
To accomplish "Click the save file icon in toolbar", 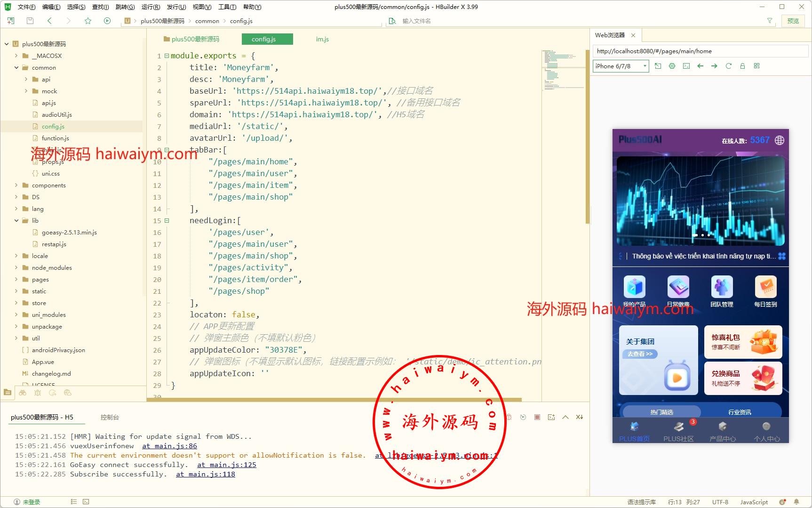I will [x=30, y=21].
